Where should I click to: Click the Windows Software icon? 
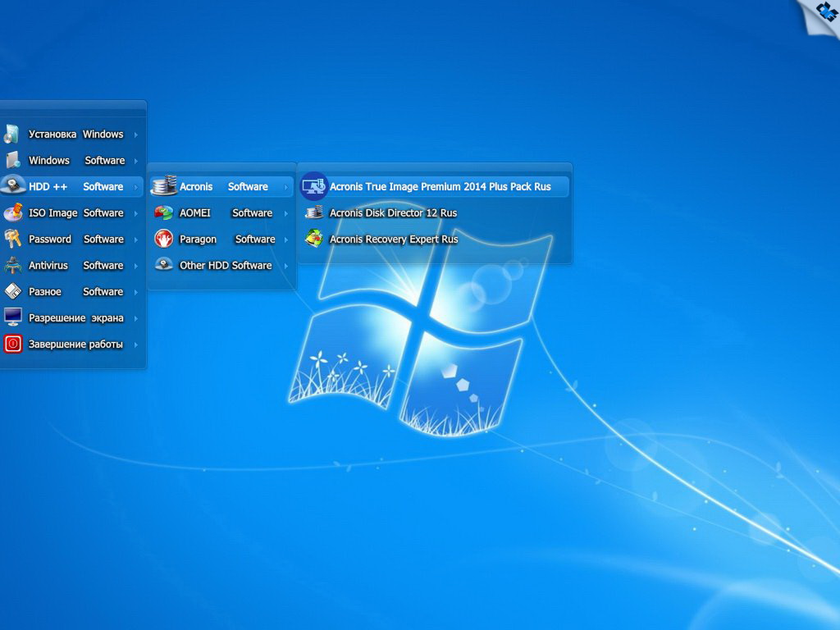pyautogui.click(x=13, y=160)
